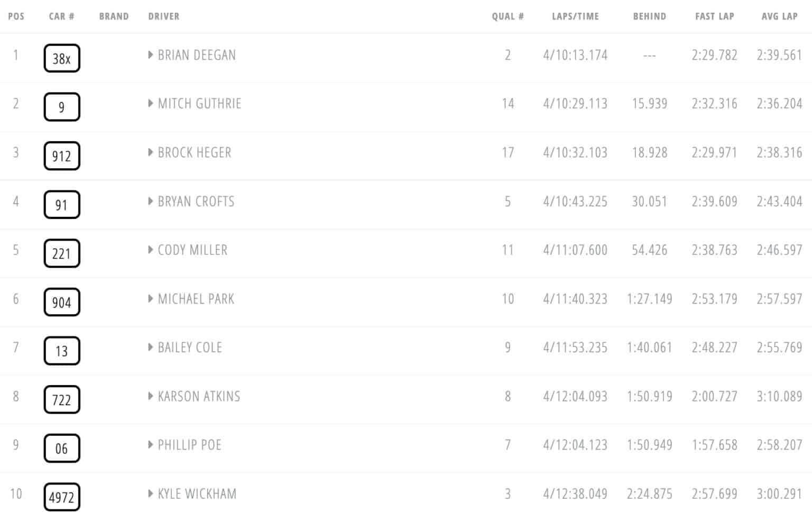The image size is (812, 521).
Task: Expand Brian Deegan's row with the triangle arrow
Action: (151, 54)
